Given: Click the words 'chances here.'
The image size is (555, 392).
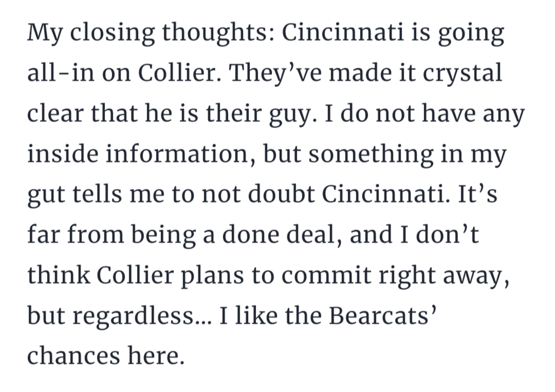Looking at the screenshot, I should (106, 356).
